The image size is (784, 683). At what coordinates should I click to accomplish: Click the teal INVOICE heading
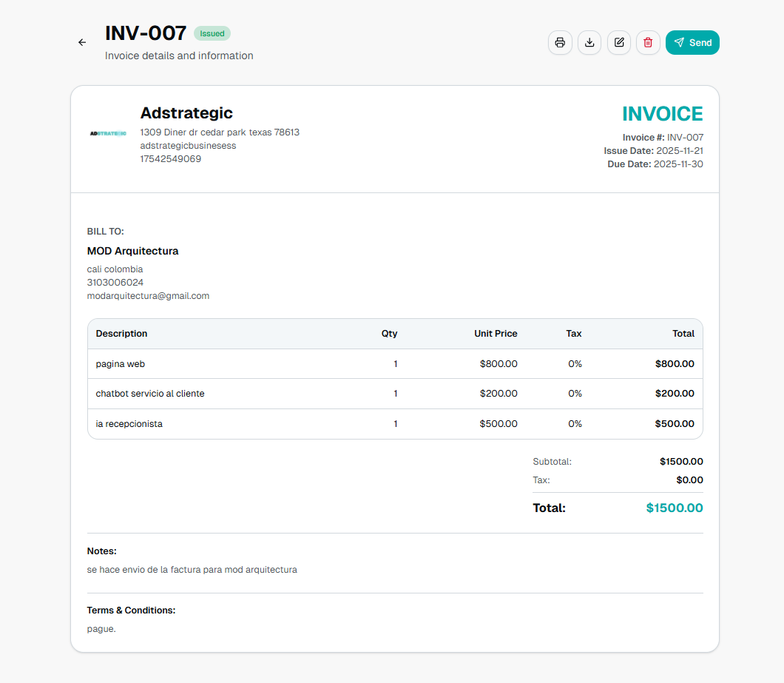click(662, 114)
